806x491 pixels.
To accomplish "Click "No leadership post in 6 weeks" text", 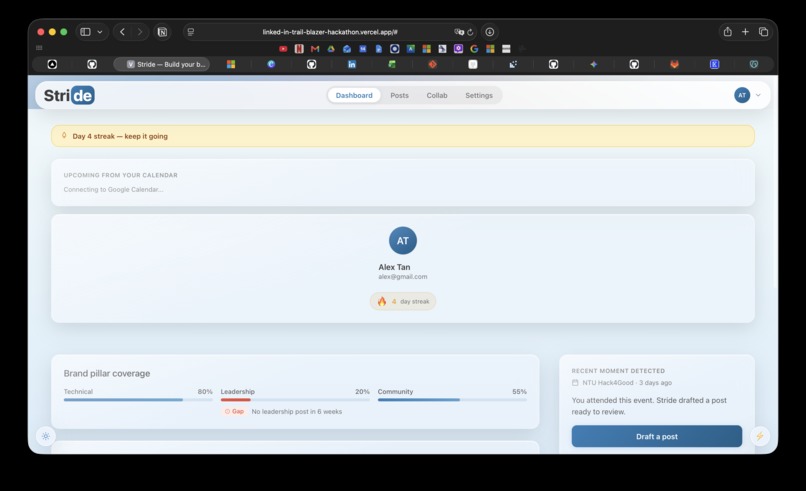I will [297, 411].
